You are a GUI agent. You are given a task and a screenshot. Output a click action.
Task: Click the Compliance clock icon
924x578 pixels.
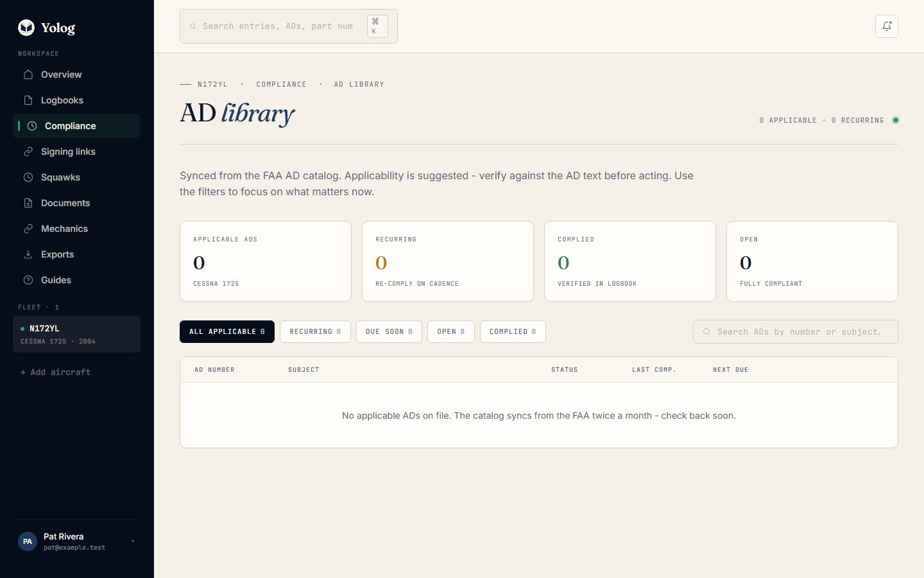tap(32, 126)
